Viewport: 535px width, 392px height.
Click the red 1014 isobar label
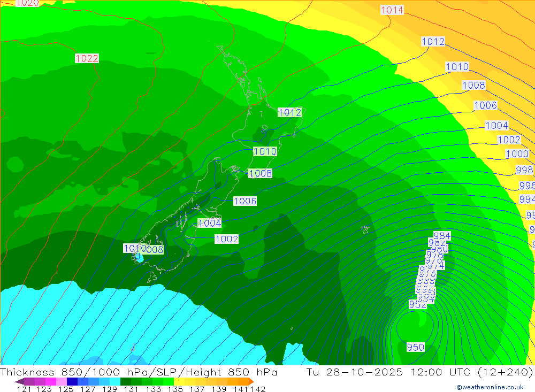point(392,10)
